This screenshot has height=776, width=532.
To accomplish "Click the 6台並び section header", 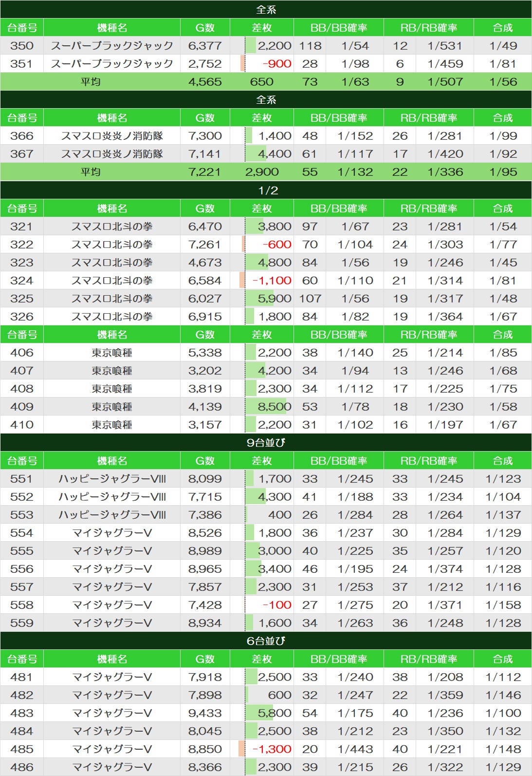I will [266, 641].
